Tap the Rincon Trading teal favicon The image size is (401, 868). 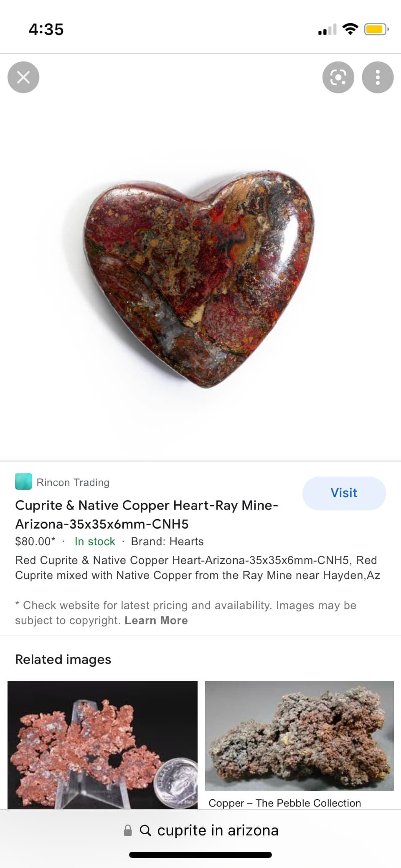[x=23, y=481]
